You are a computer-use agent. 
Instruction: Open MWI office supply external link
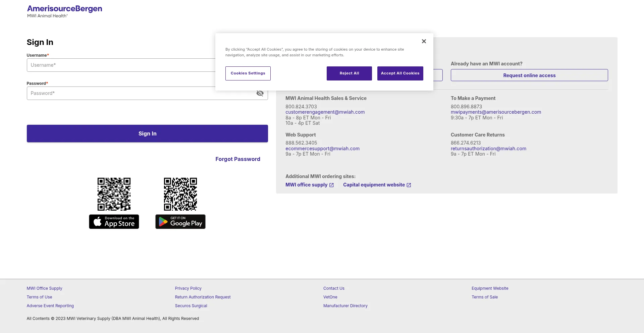coord(309,185)
